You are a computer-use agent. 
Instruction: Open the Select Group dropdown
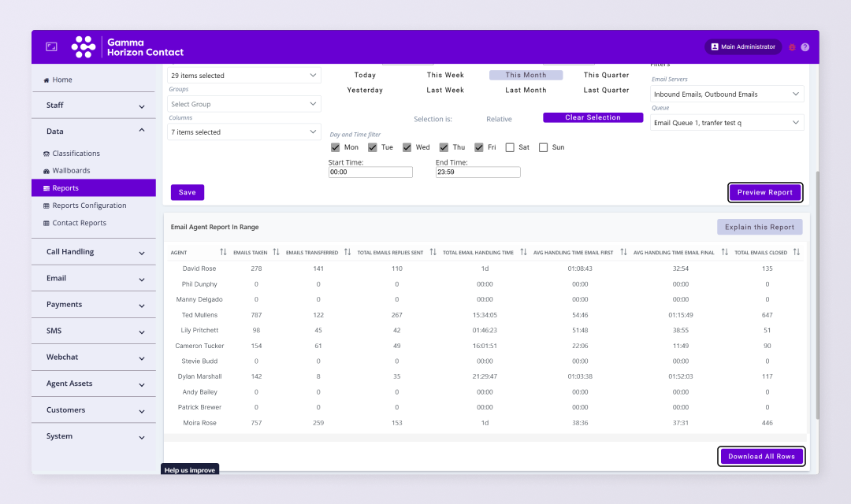(244, 104)
